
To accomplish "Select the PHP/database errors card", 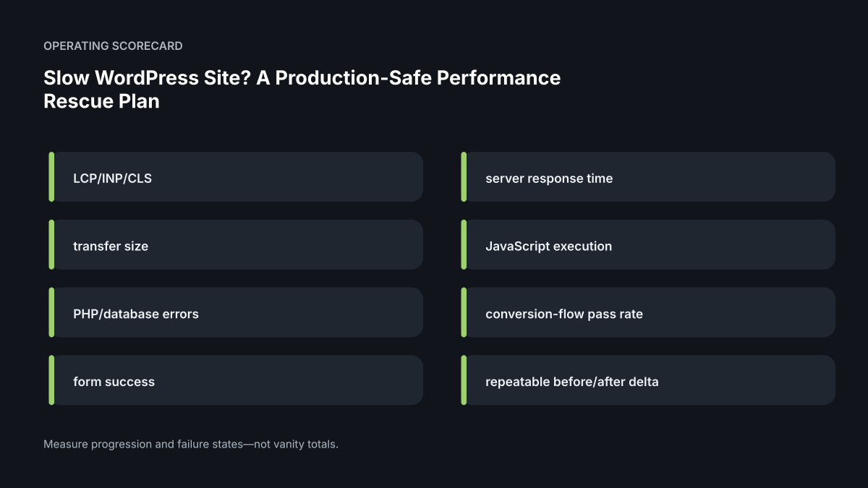I will click(x=236, y=312).
